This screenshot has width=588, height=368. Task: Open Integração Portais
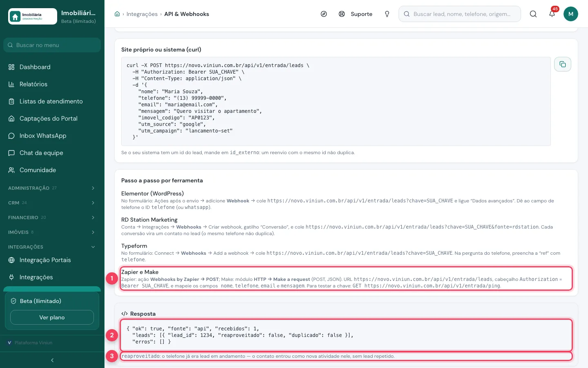(x=52, y=260)
